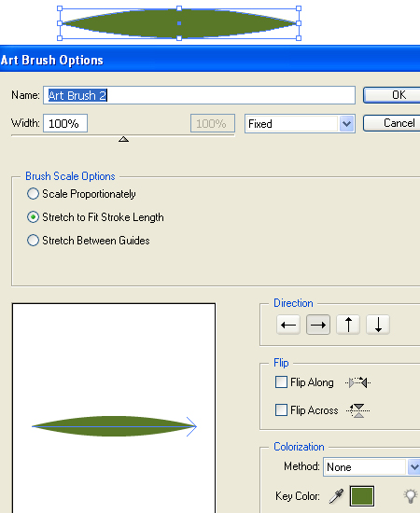Enable the Flip Along checkbox
This screenshot has width=420, height=513.
[281, 382]
